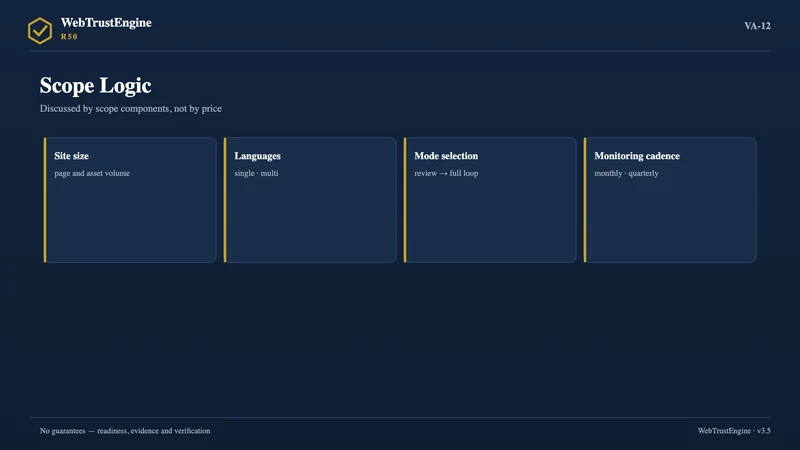Click the No guarantees footer disclaimer
Viewport: 800px width, 450px height.
coord(125,431)
